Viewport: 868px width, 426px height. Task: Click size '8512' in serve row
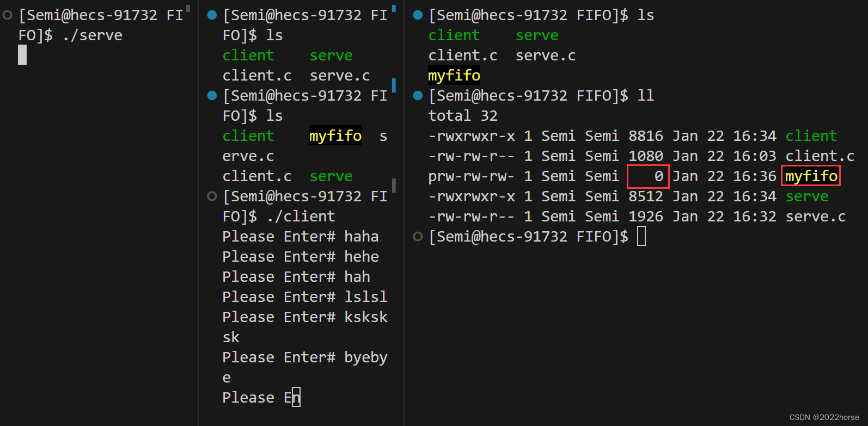[x=646, y=196]
